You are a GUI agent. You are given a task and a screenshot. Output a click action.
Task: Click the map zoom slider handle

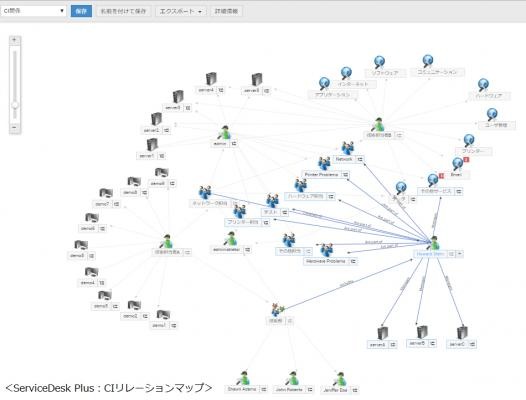pyautogui.click(x=15, y=105)
